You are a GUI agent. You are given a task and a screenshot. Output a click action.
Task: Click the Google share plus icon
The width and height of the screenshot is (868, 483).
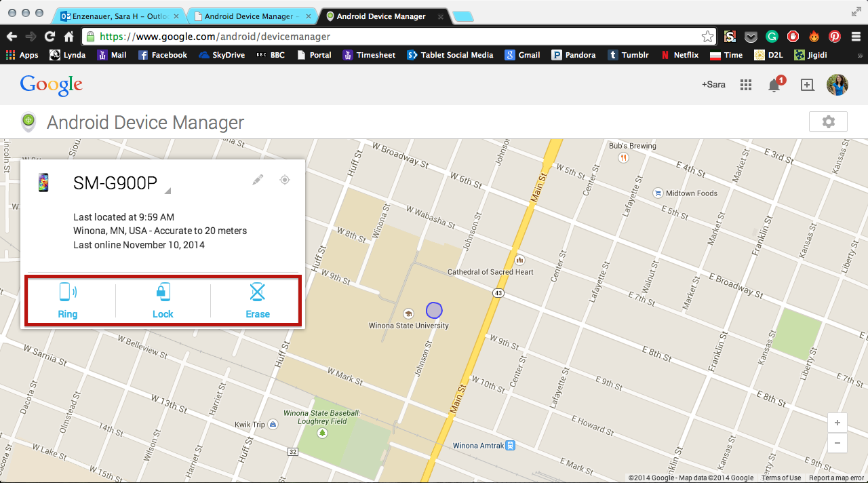[x=807, y=85]
